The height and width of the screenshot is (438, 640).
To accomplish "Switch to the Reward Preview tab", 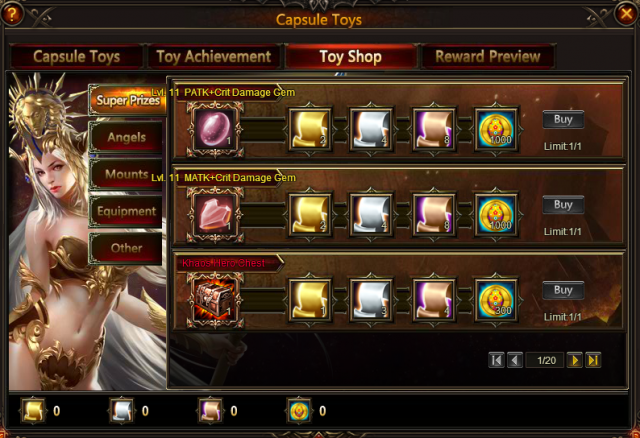I will click(x=488, y=56).
